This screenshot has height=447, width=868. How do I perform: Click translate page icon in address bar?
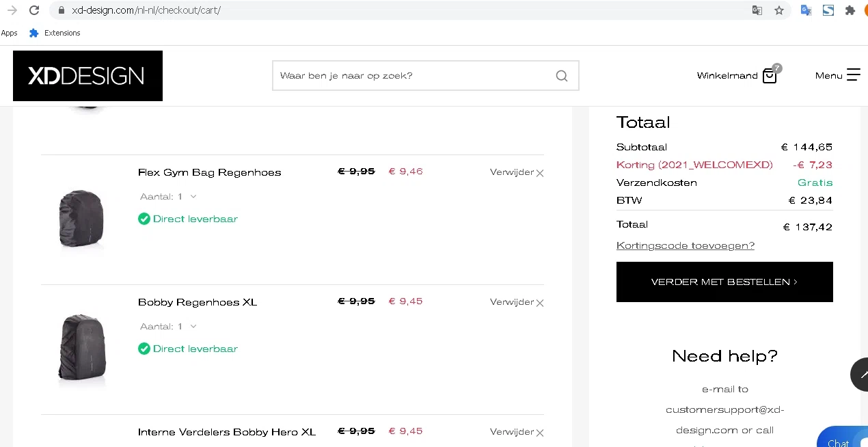pos(757,10)
